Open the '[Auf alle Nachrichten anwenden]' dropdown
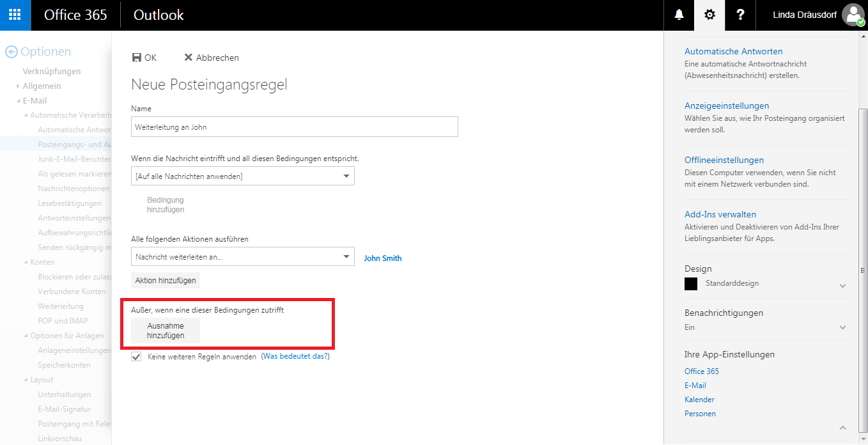This screenshot has height=445, width=868. point(242,175)
